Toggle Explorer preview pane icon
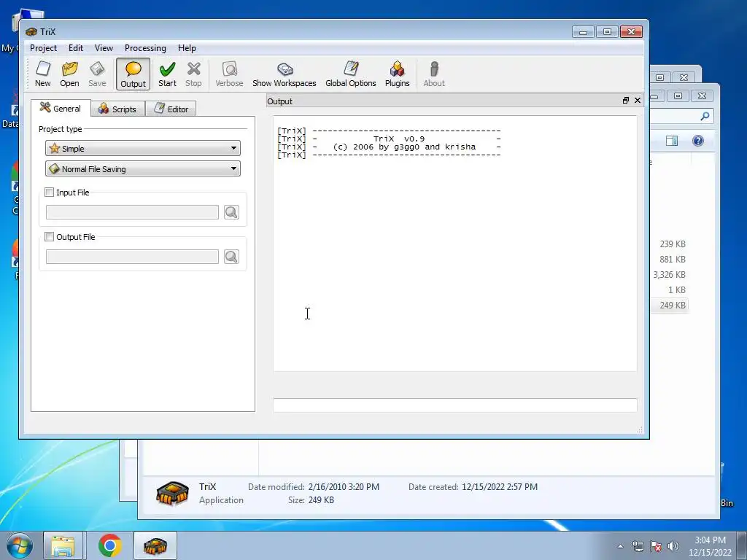This screenshot has width=747, height=560. pos(672,141)
